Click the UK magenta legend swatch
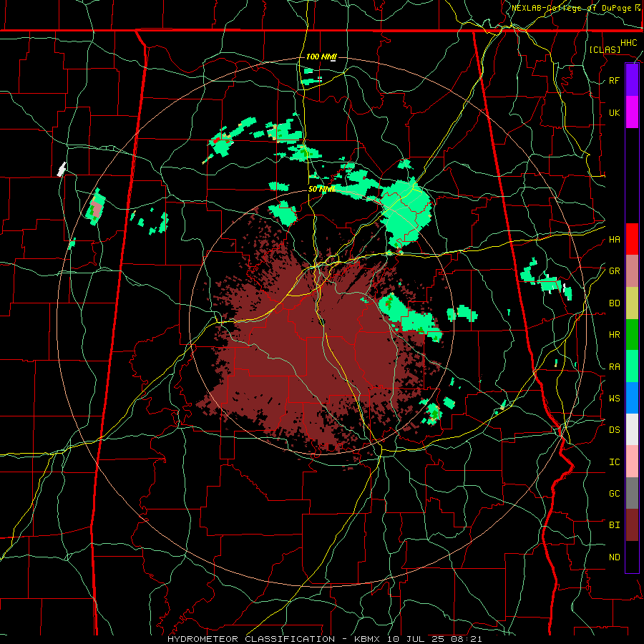Image resolution: width=644 pixels, height=644 pixels. (x=632, y=112)
